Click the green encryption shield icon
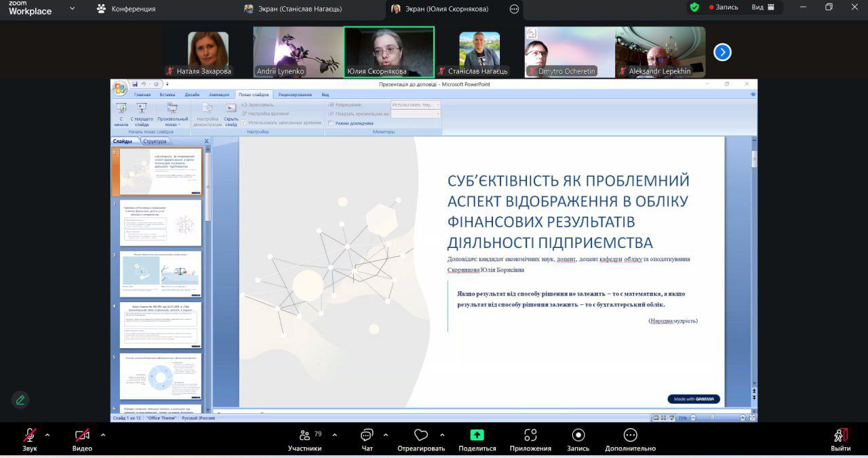The width and height of the screenshot is (868, 458). [x=694, y=7]
